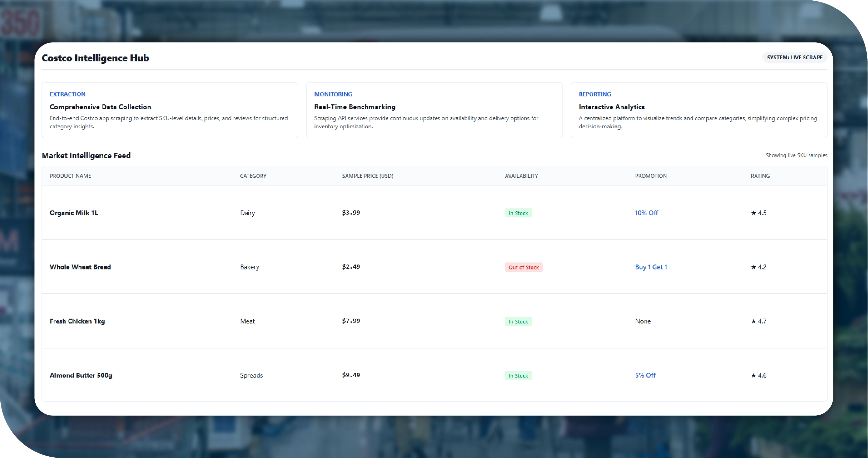
Task: Open the Buy 1 Get 1 promotion
Action: pyautogui.click(x=651, y=267)
